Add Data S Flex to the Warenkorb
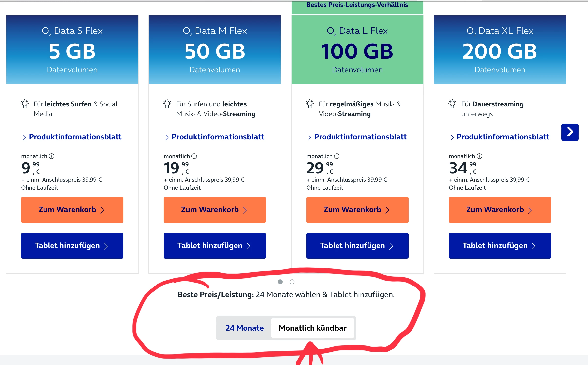Screen dimensions: 588x365 [x=72, y=210]
